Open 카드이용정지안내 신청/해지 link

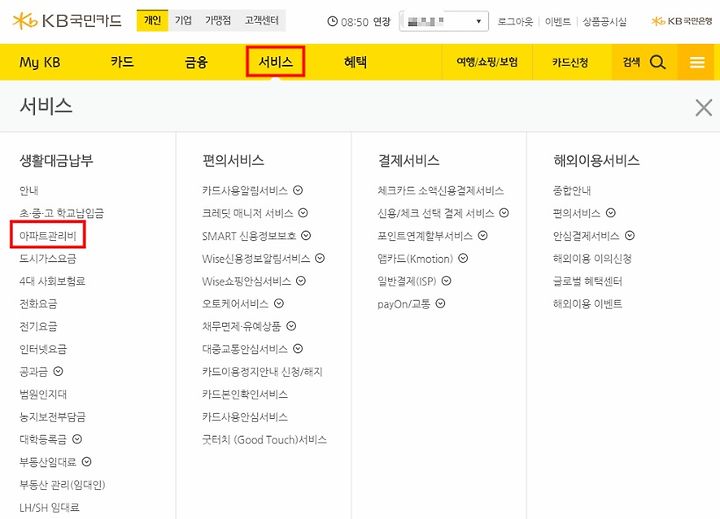(x=262, y=372)
